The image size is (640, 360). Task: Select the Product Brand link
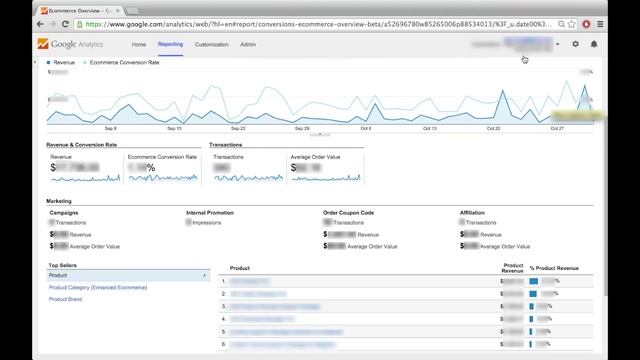pos(65,299)
